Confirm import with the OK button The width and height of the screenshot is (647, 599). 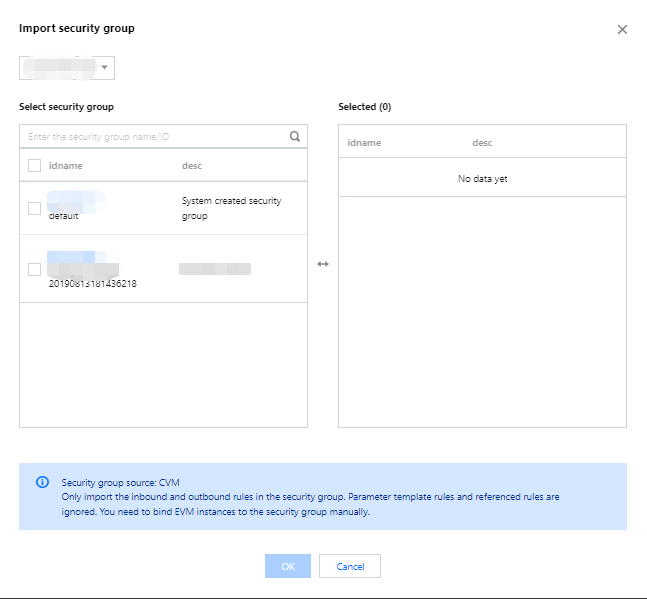tap(288, 566)
